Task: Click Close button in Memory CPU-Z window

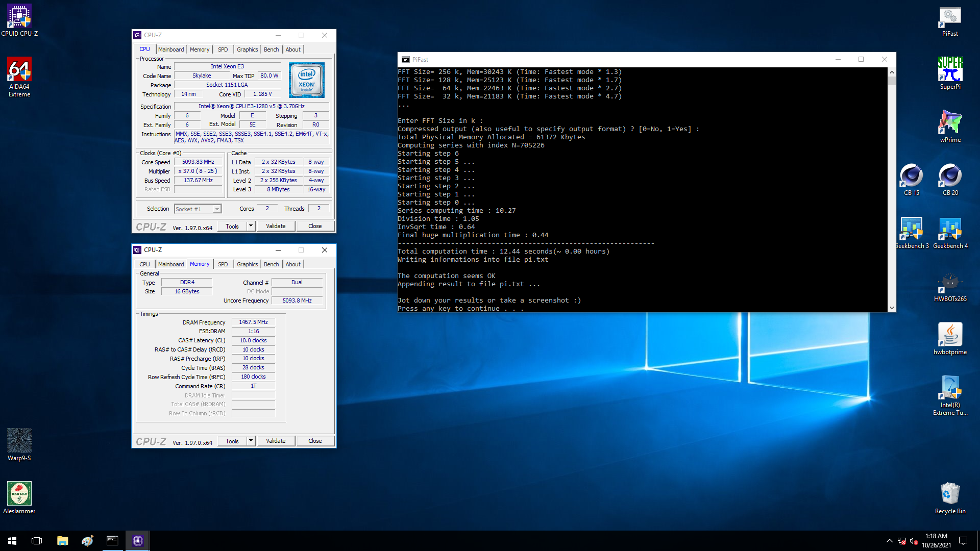Action: click(x=315, y=441)
